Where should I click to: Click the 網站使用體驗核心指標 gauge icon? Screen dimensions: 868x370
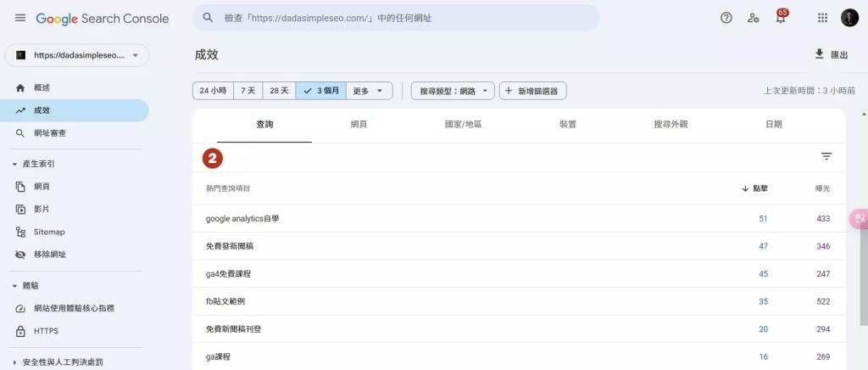click(20, 309)
